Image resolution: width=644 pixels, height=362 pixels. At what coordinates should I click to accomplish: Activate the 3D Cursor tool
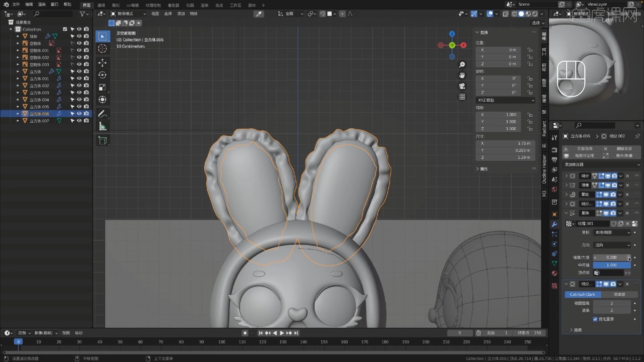[103, 49]
